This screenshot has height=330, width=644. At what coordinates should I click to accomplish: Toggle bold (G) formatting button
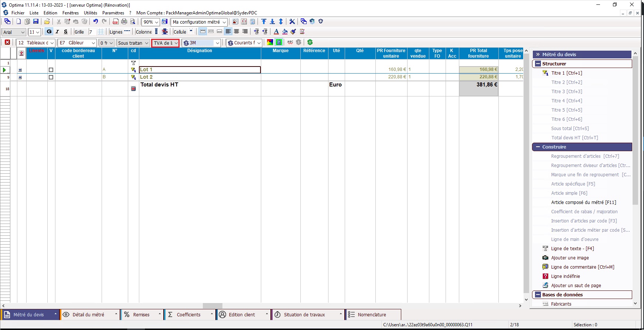49,32
